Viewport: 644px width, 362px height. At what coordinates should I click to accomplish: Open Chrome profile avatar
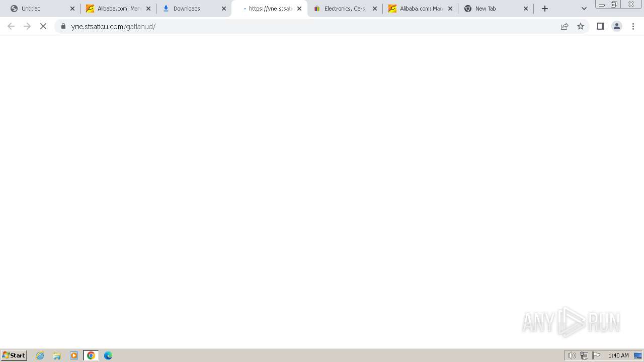(617, 26)
